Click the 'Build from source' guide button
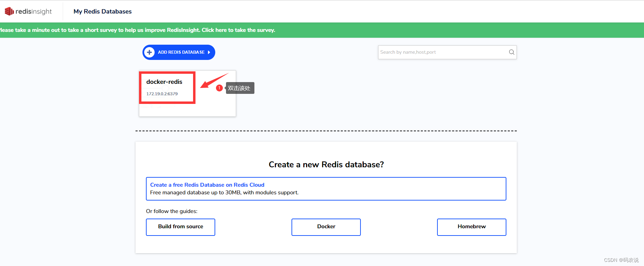 [x=181, y=227]
